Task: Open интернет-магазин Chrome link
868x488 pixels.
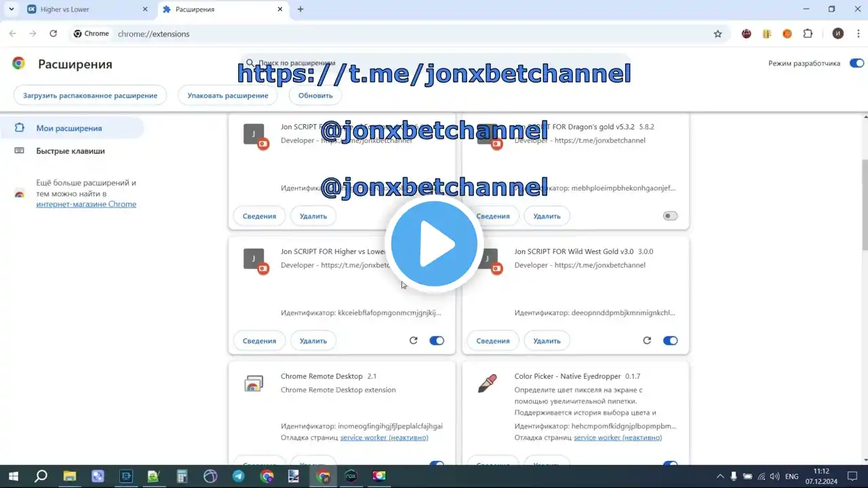Action: tap(86, 204)
